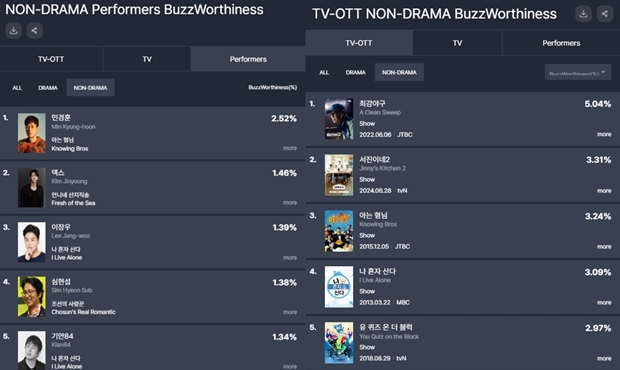Select the TV tab in left panel
This screenshot has height=370, width=620.
pyautogui.click(x=147, y=59)
